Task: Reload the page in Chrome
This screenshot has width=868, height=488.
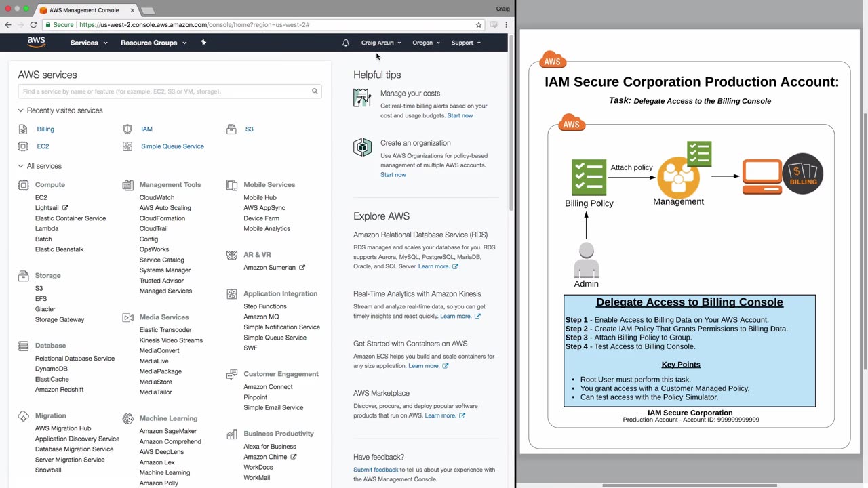Action: (33, 24)
